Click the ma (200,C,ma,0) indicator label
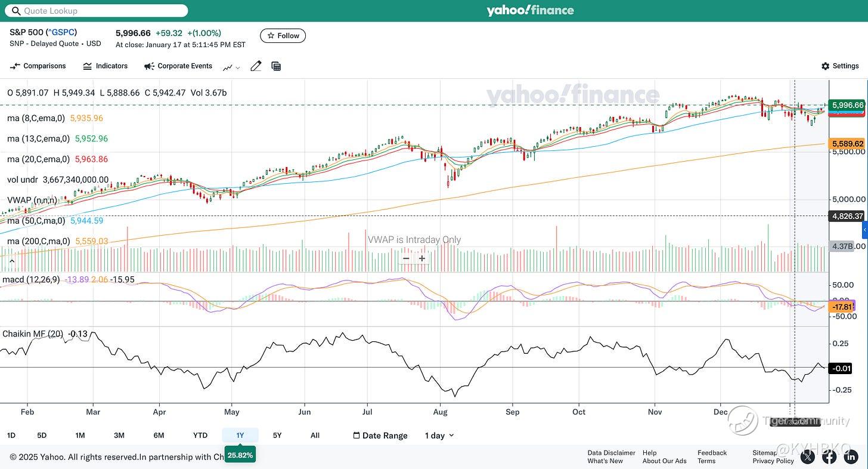The image size is (868, 469). pyautogui.click(x=39, y=241)
